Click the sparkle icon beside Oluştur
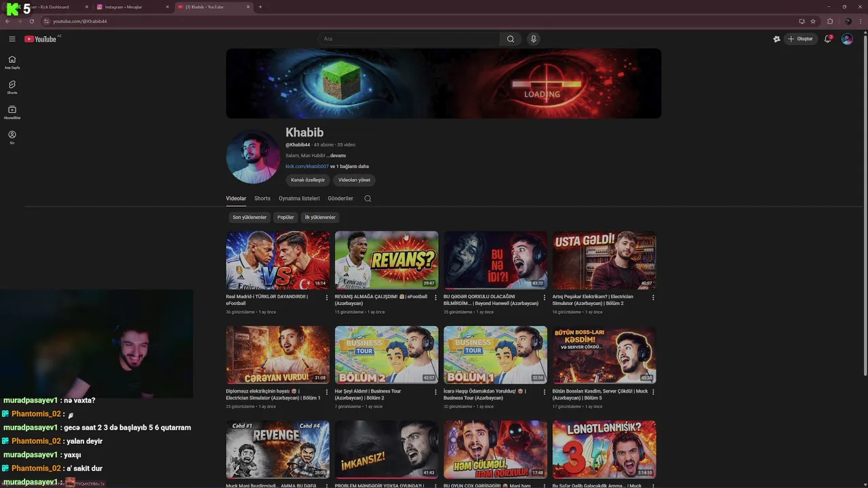Screen dimensions: 868x488 [776, 39]
